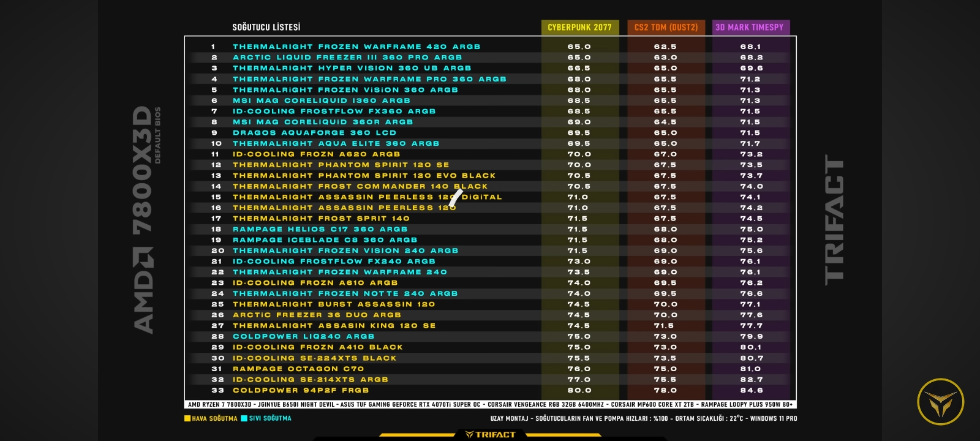This screenshot has height=441, width=980.
Task: Click Arctic Liquid Freezer III 360 Pro ARGB
Action: tap(347, 58)
